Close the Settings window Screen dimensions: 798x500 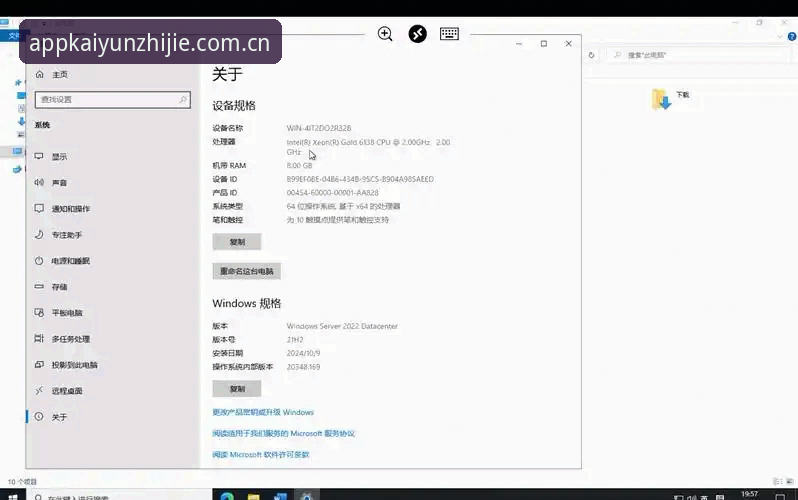tap(568, 44)
